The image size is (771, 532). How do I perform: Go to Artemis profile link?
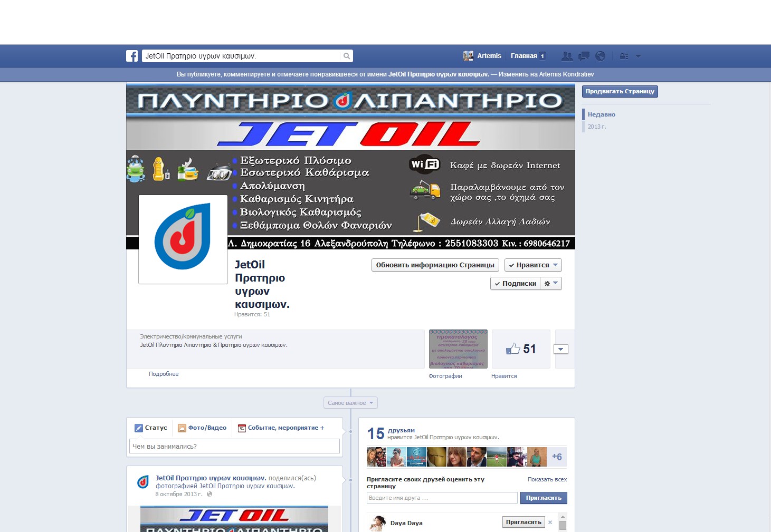click(x=489, y=56)
